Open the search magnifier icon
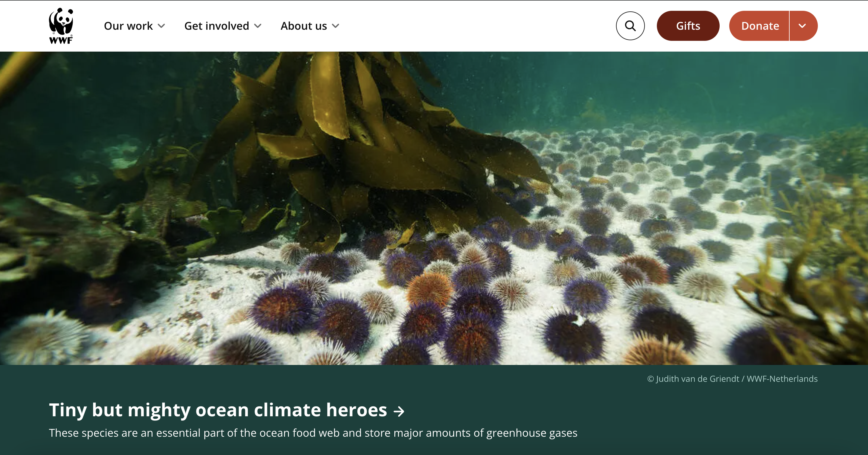This screenshot has width=868, height=455. click(630, 26)
